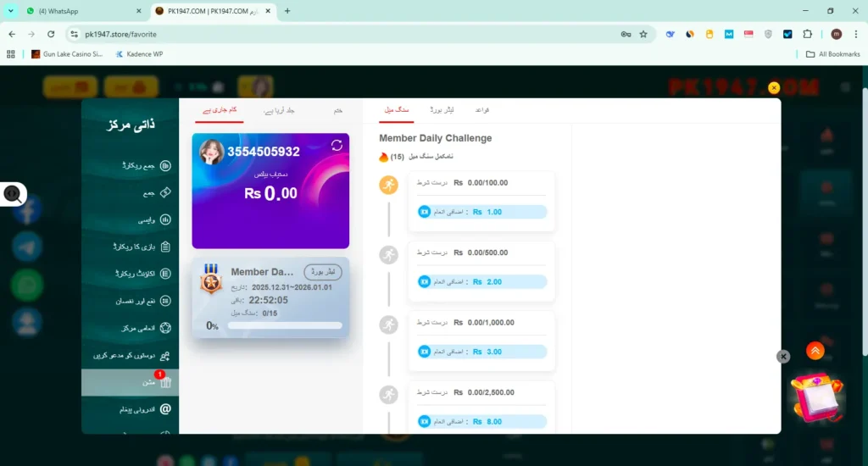Click the side panel toggle at left edge
Screen dimensions: 868x466
[x=13, y=194]
